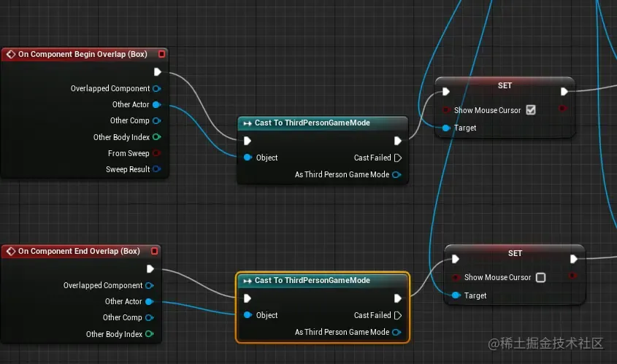Click selected Cast node's Cast Failed pin
Screen dimensions: 617x364
point(398,315)
